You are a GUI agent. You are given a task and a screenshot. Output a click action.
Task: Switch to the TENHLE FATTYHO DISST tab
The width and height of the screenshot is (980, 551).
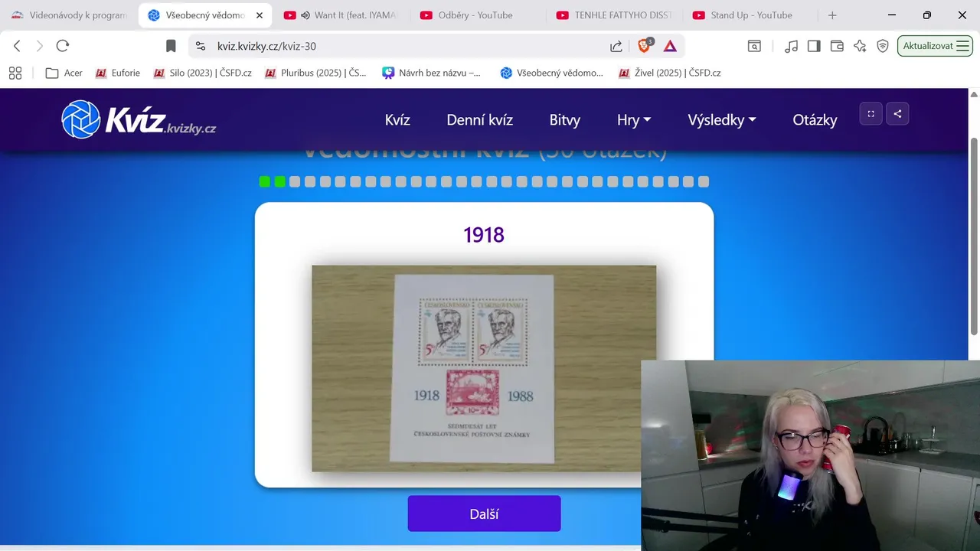point(612,15)
